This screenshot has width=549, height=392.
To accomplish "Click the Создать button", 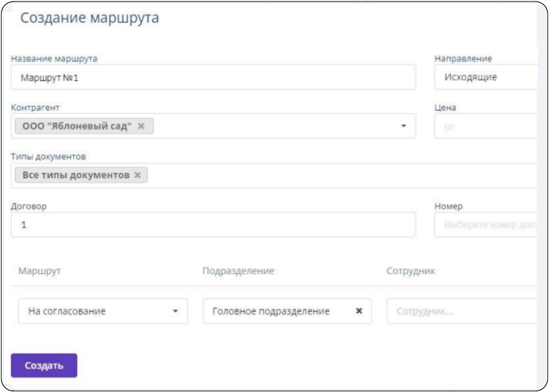I will click(x=44, y=366).
